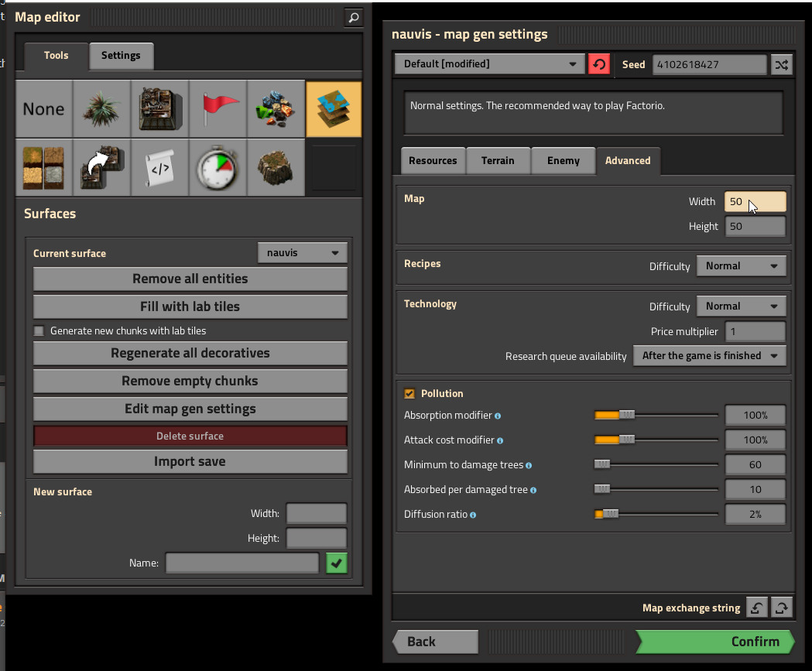This screenshot has width=812, height=671.
Task: Click the Map Height field
Action: 755,226
